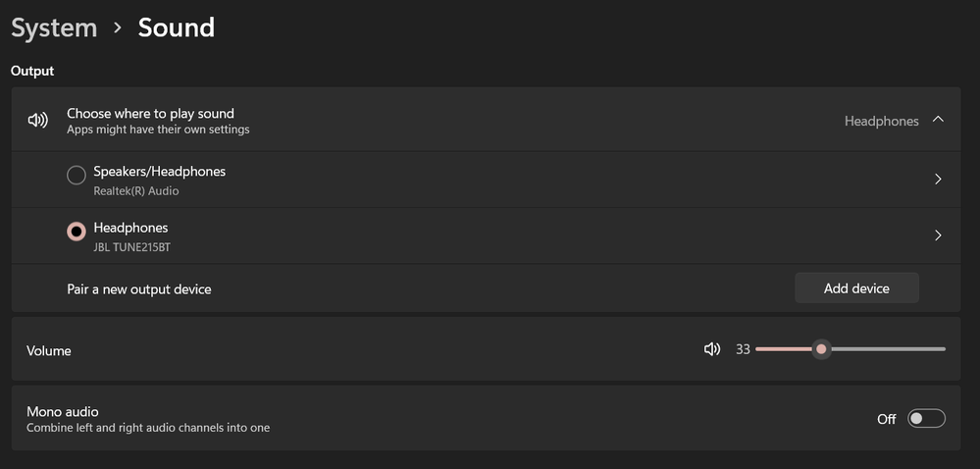Image resolution: width=980 pixels, height=469 pixels.
Task: Go back to System in the breadcrumb
Action: [54, 27]
